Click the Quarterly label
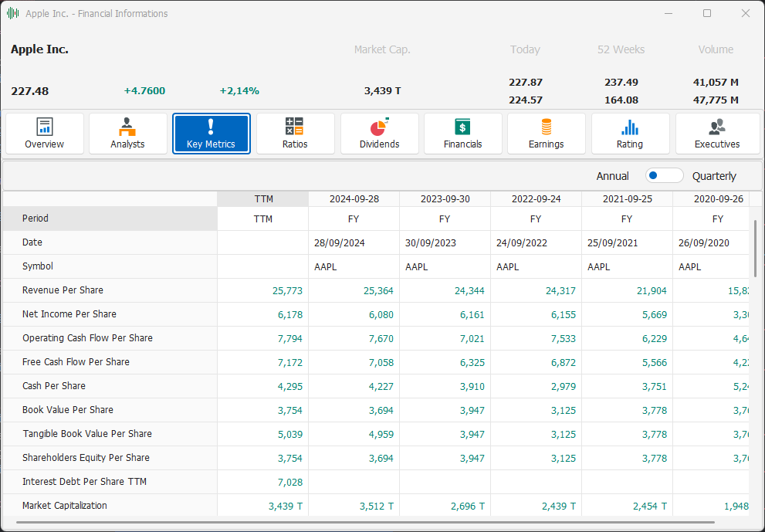Image resolution: width=765 pixels, height=532 pixels. pyautogui.click(x=714, y=176)
